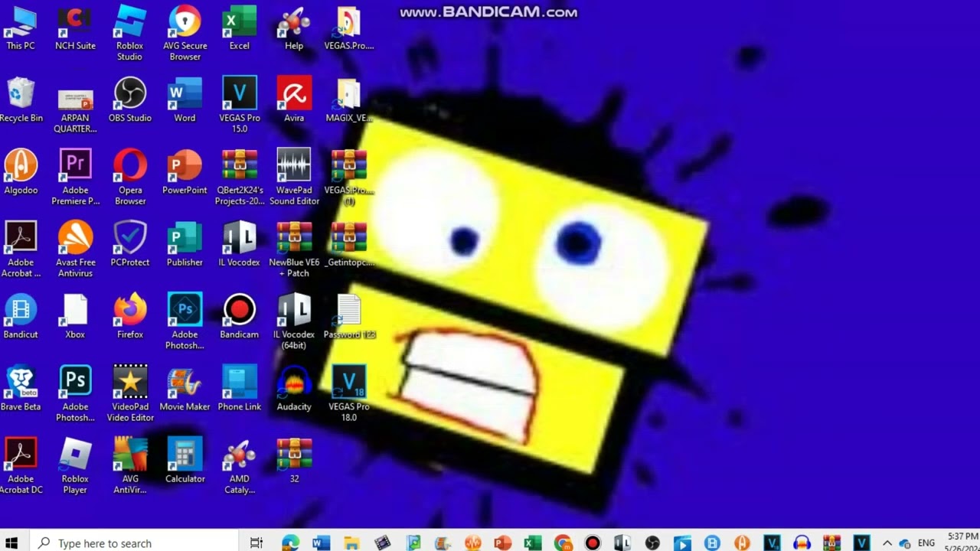Open This PC desktop icon
980x551 pixels.
coord(21,28)
